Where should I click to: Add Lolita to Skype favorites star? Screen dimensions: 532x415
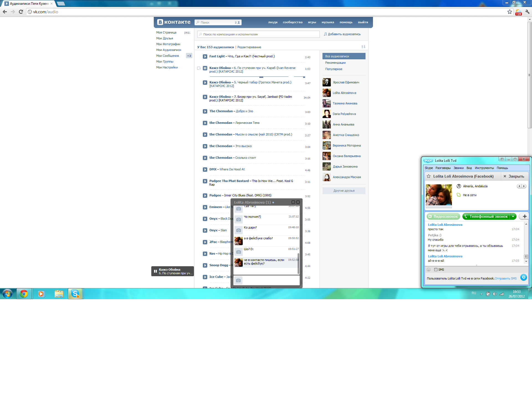click(429, 176)
